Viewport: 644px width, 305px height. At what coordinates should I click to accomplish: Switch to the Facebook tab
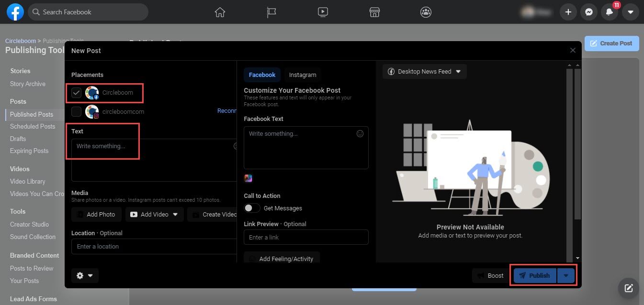point(262,75)
